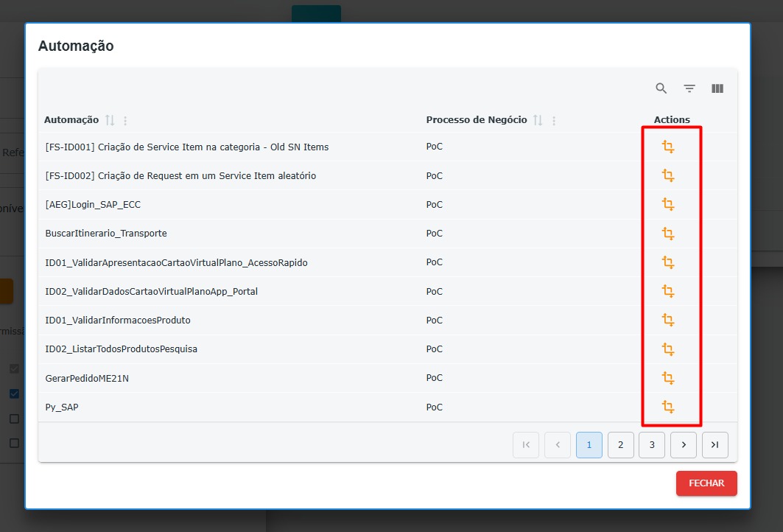783x532 pixels.
Task: Click action icon for ID02_ListarTodosProdutosPesquisa row
Action: [x=668, y=349]
